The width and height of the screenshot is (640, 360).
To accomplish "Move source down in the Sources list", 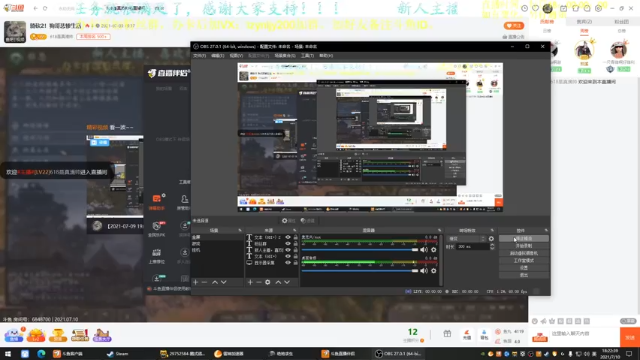I will (x=287, y=282).
